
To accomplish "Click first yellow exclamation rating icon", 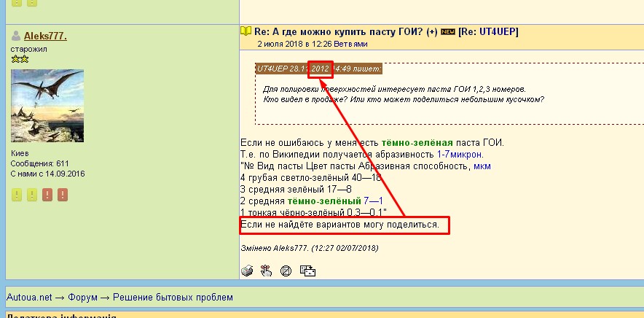I will click(16, 195).
